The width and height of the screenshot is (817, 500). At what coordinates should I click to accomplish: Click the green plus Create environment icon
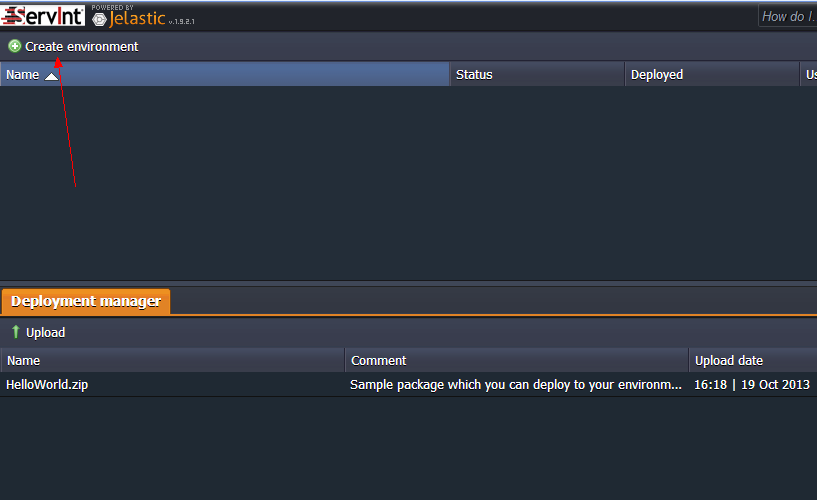(14, 46)
